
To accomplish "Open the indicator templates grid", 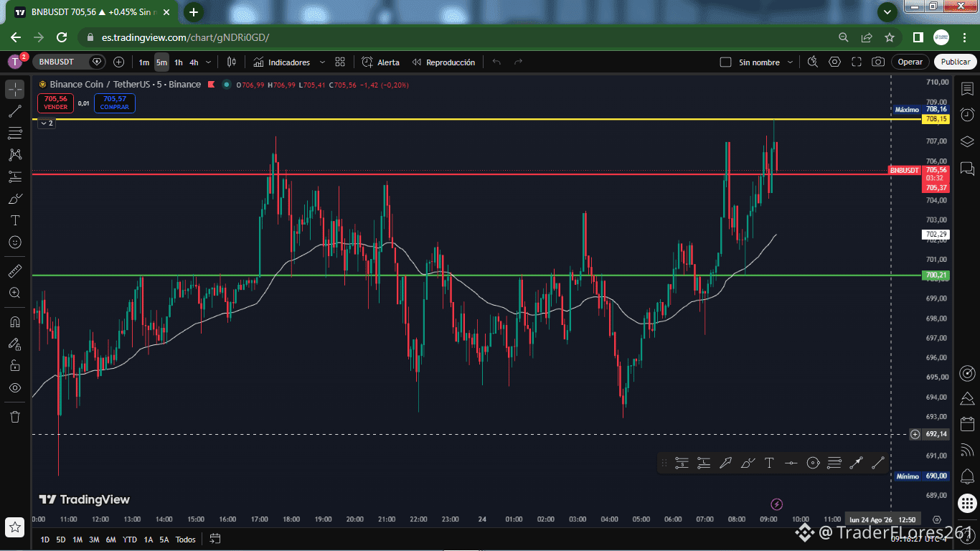I will (x=340, y=62).
